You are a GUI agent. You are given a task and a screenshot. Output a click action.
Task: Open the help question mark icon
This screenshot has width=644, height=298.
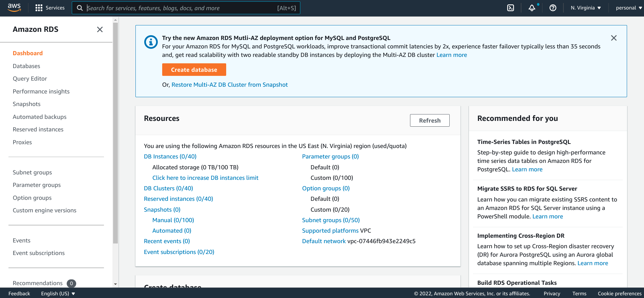pos(553,8)
